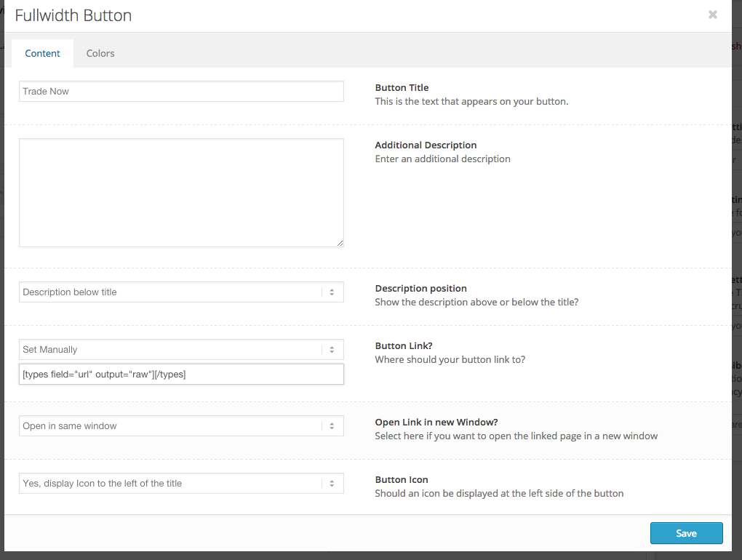
Task: Open the Description below title dropdown
Action: click(x=181, y=292)
